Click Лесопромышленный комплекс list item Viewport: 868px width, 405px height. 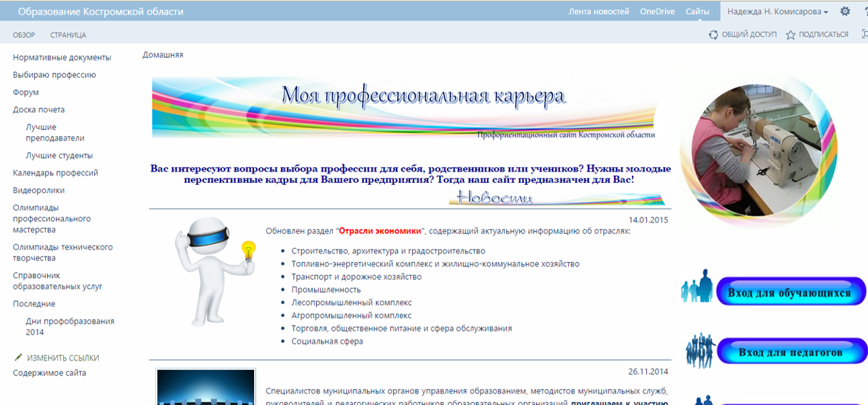coord(352,303)
